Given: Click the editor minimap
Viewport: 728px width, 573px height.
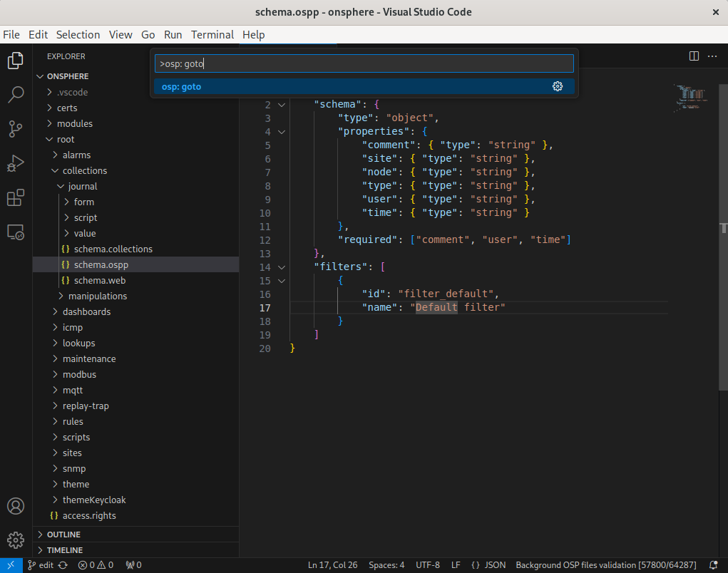Looking at the screenshot, I should coord(691,98).
